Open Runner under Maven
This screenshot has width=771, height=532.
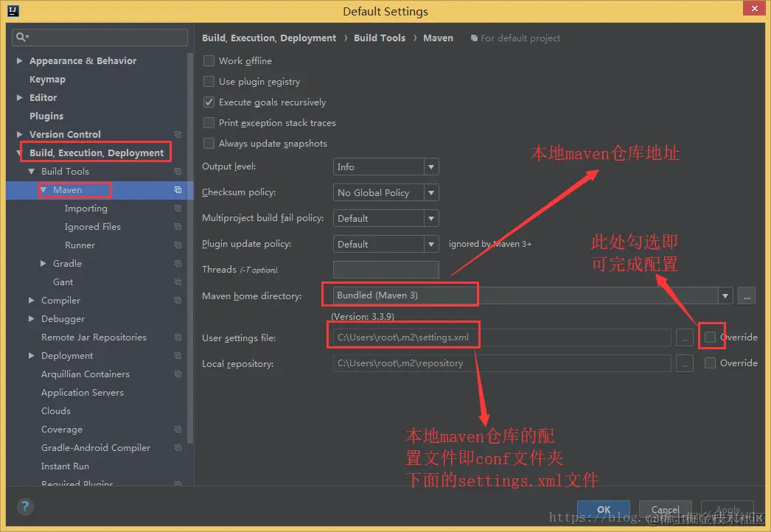click(80, 245)
